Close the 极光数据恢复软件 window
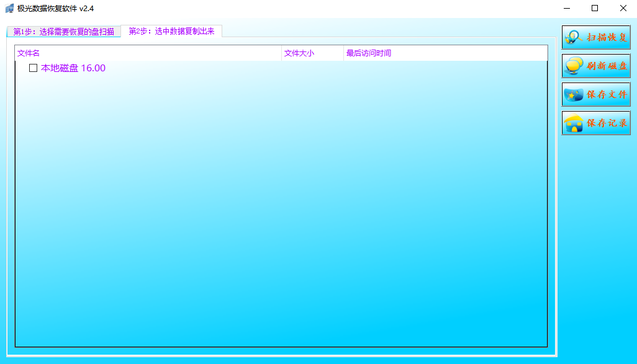Image resolution: width=637 pixels, height=364 pixels. tap(623, 9)
